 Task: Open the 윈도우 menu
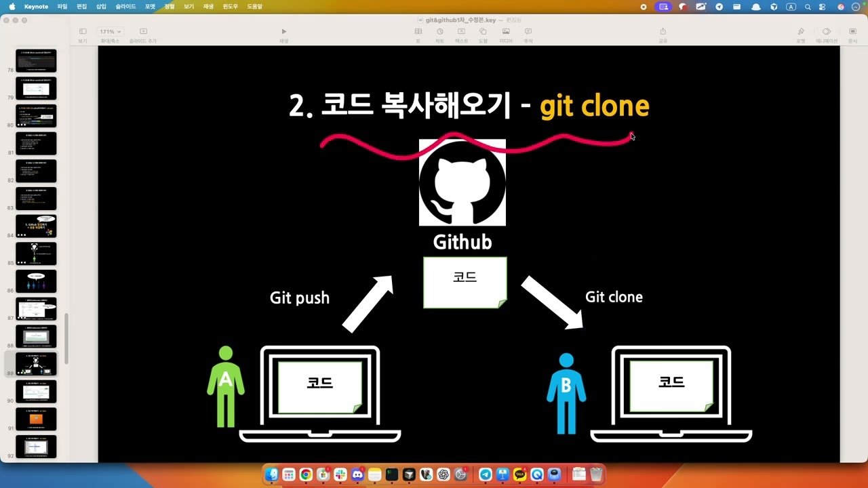pos(231,6)
